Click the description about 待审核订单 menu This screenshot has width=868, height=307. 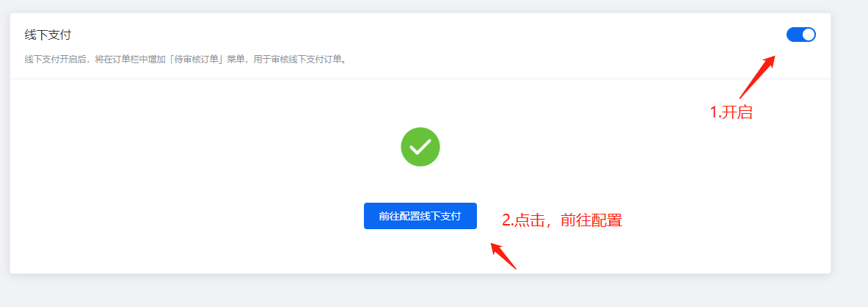[186, 59]
